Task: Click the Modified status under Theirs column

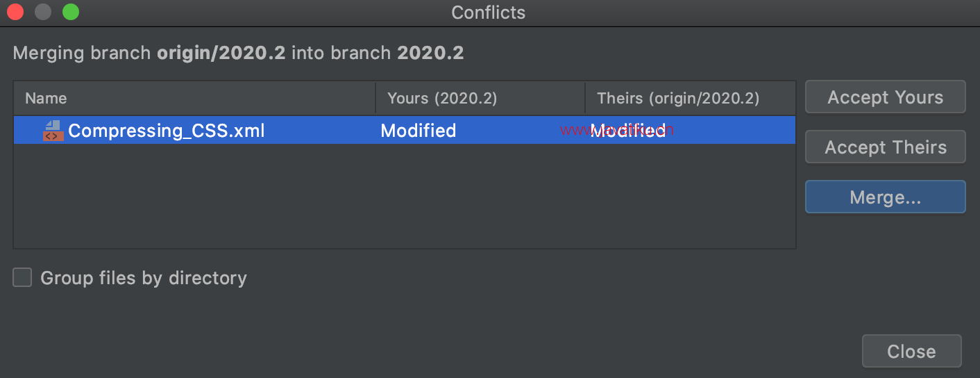Action: 628,131
